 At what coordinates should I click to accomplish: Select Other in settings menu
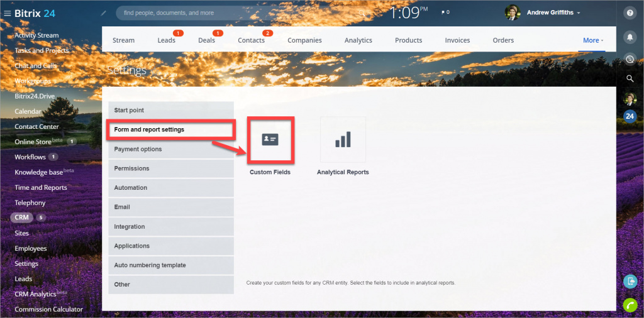pos(171,284)
